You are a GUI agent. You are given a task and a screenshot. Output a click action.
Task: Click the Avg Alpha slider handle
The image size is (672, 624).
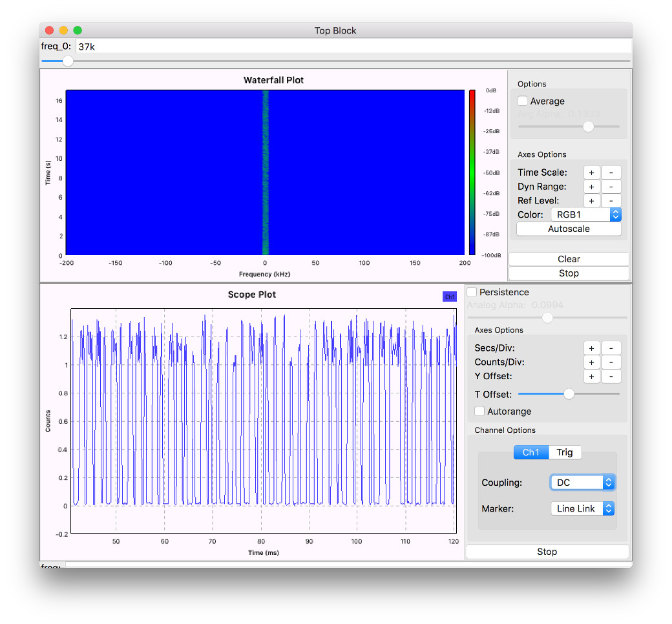click(589, 127)
